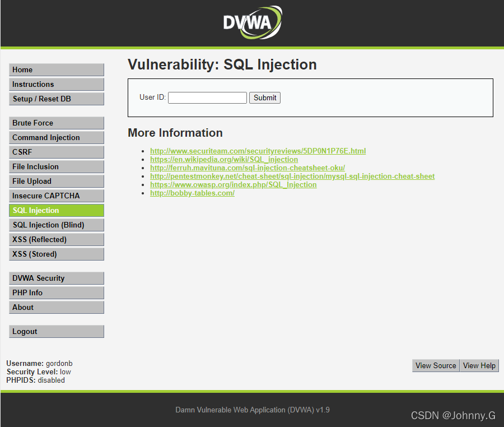Click the User ID label
The width and height of the screenshot is (504, 427).
click(153, 97)
